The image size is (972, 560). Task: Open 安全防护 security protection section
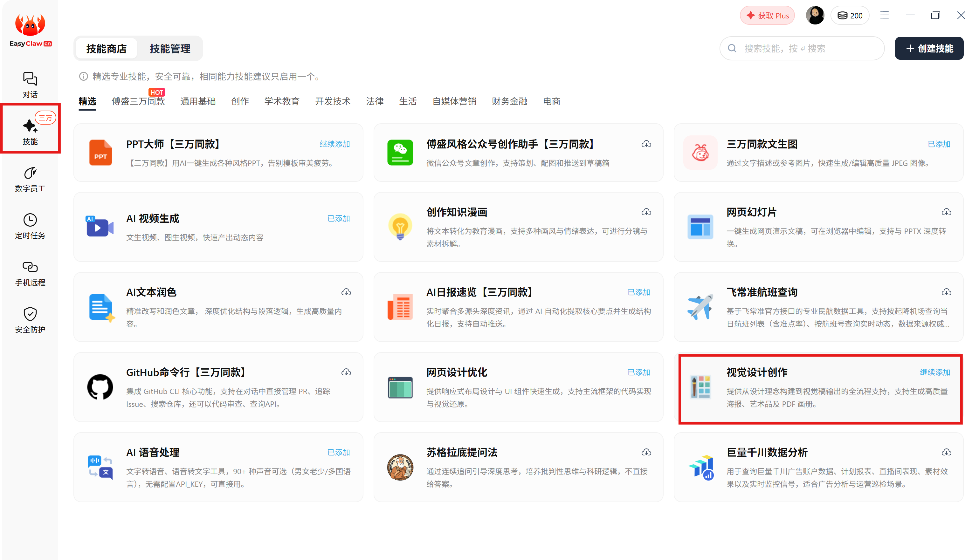30,320
